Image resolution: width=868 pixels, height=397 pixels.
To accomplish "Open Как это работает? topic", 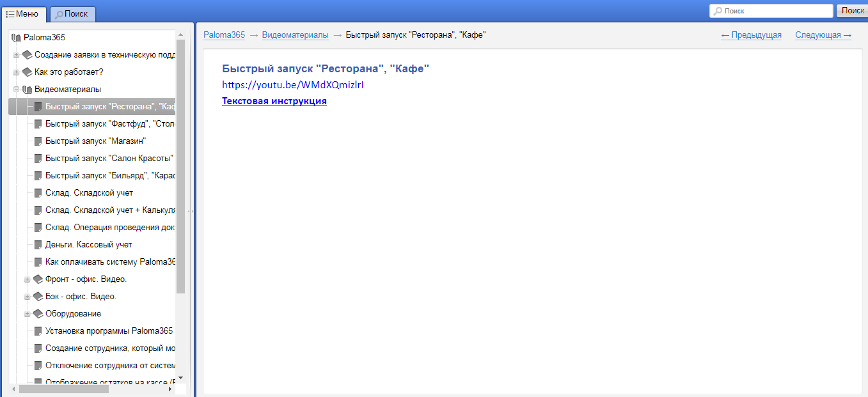I will pyautogui.click(x=69, y=72).
